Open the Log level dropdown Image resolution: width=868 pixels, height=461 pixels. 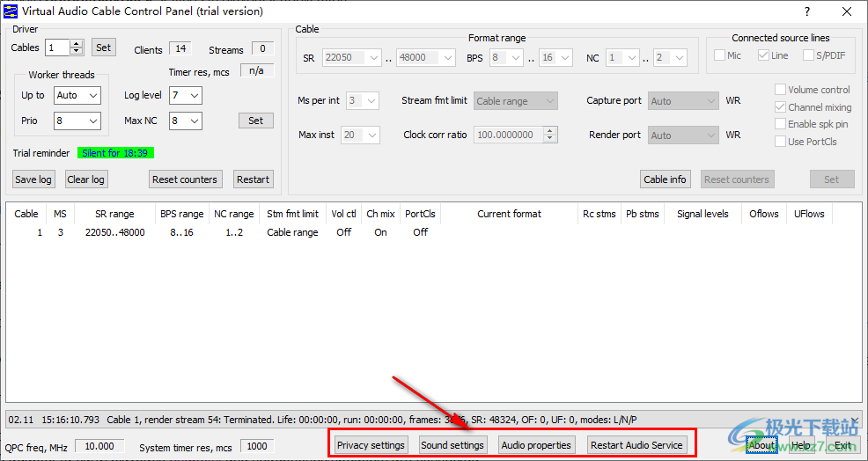[x=186, y=95]
